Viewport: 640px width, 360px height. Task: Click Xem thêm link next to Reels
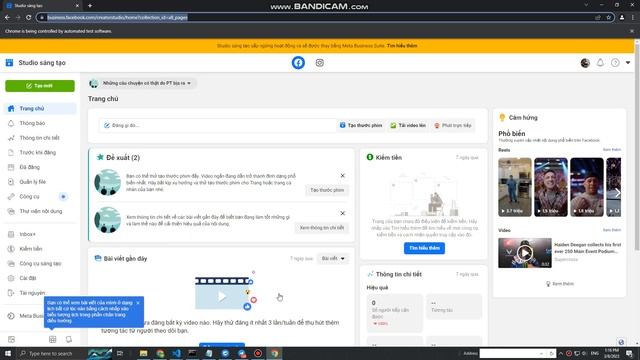point(611,150)
